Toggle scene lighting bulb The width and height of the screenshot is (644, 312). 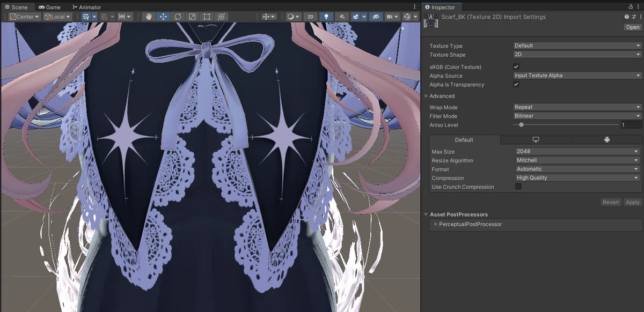(326, 17)
